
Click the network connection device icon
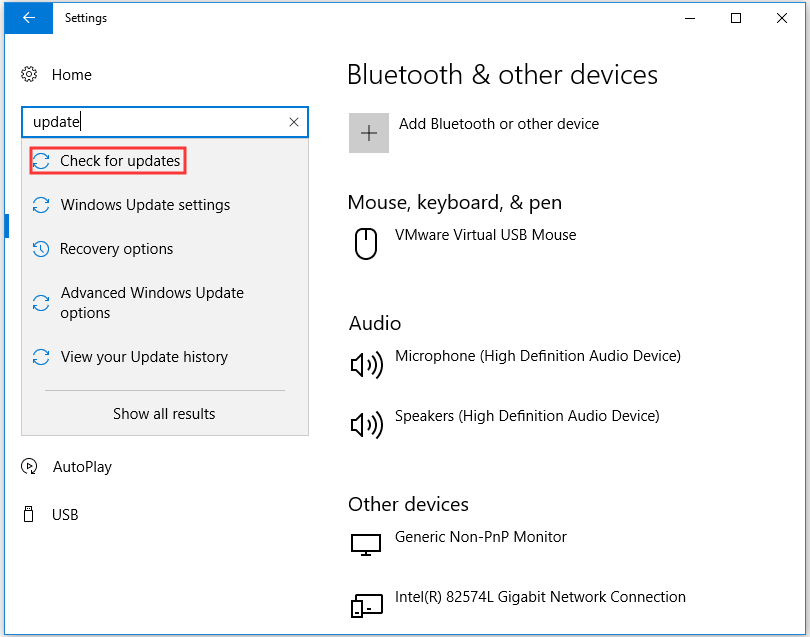pos(367,605)
